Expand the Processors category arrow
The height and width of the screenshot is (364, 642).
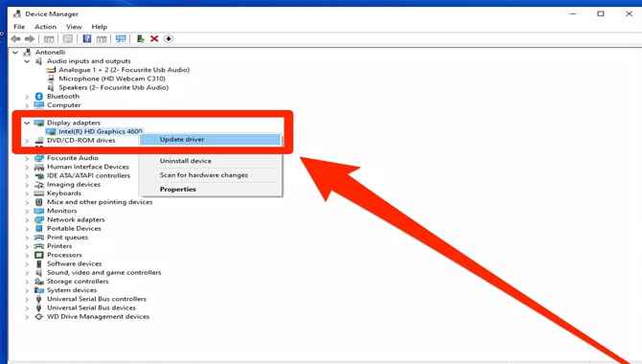pos(27,255)
